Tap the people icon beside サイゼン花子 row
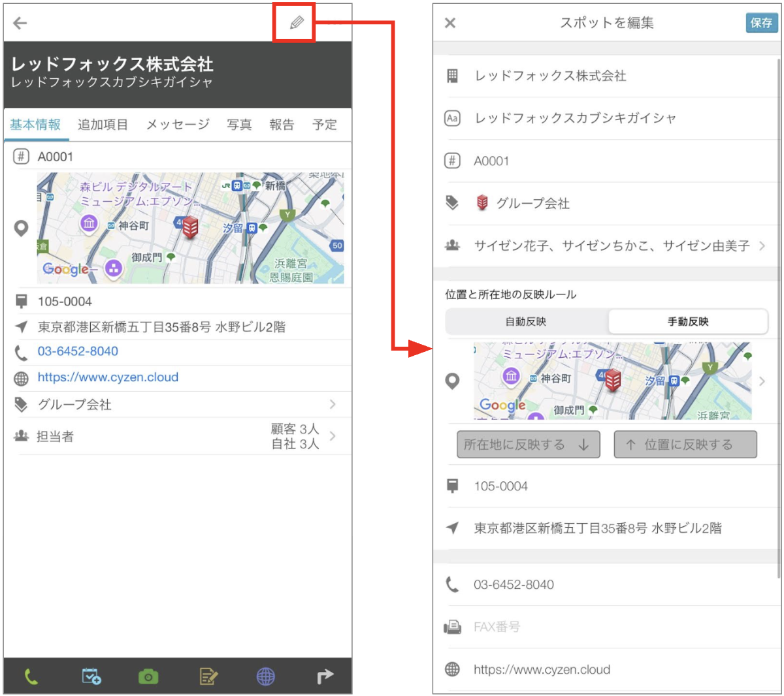 point(452,245)
